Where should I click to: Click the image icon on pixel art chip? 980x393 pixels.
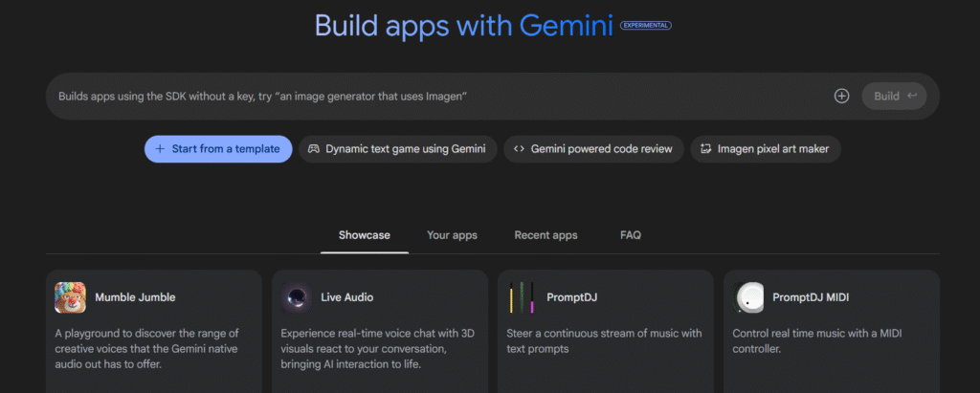pos(705,149)
